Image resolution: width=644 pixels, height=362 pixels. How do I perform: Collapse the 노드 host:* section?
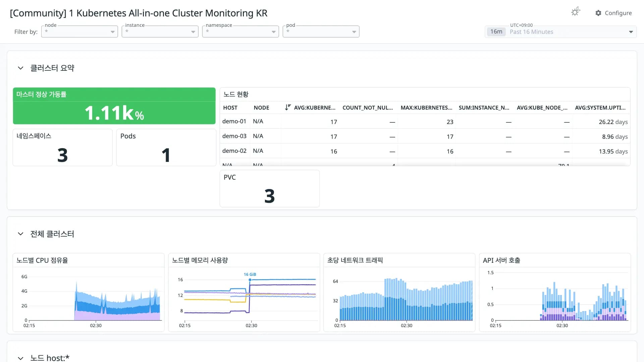20,358
